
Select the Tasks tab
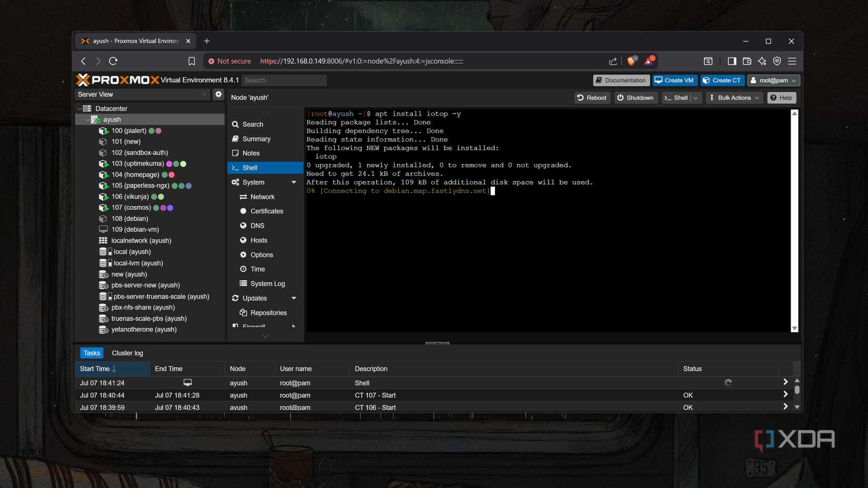tap(92, 353)
